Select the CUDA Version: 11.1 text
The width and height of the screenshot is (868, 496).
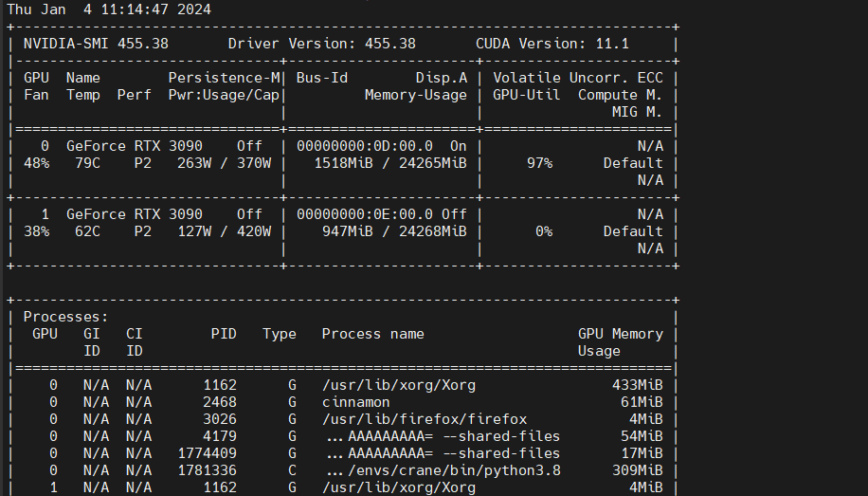coord(552,44)
